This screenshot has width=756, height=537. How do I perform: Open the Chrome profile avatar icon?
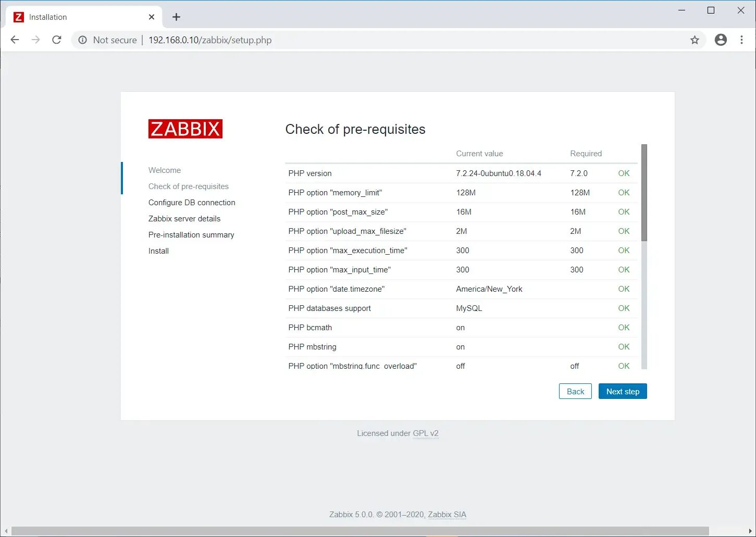point(721,40)
